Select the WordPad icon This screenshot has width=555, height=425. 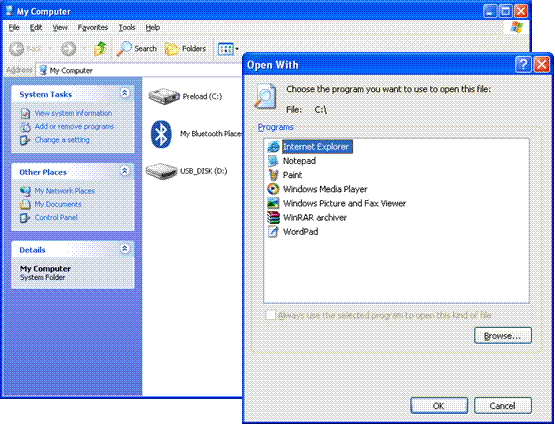(x=273, y=232)
